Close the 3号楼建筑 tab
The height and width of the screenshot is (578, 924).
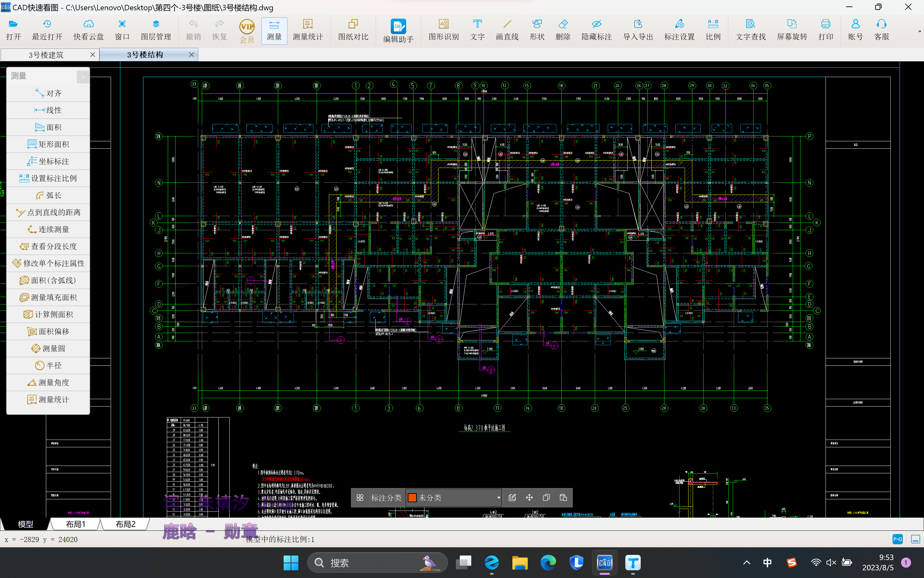[92, 55]
